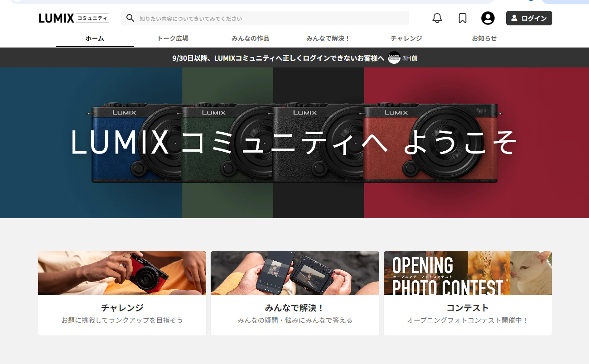Open the notifications bell
The width and height of the screenshot is (589, 364).
[437, 18]
